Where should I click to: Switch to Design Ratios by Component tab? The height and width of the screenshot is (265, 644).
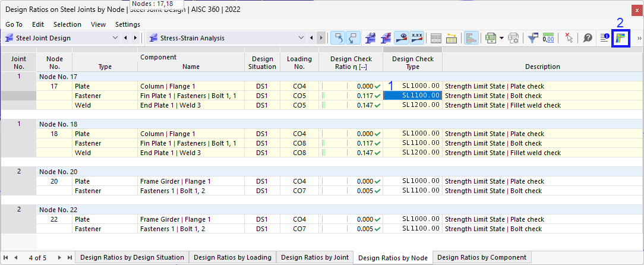pyautogui.click(x=482, y=258)
